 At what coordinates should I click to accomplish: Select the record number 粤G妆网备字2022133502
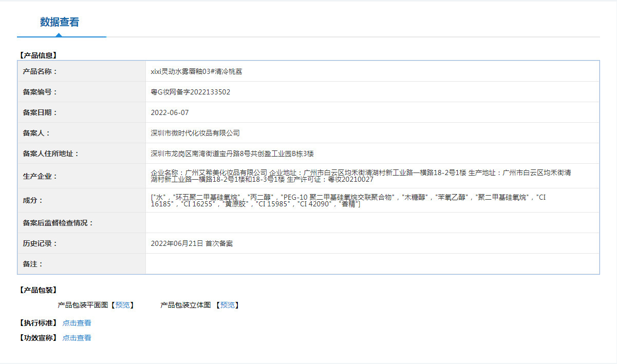[x=190, y=92]
